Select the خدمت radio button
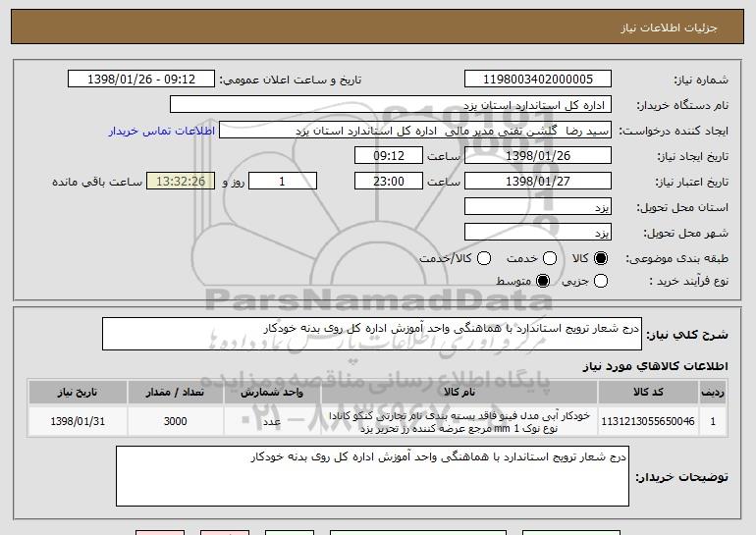 point(550,258)
